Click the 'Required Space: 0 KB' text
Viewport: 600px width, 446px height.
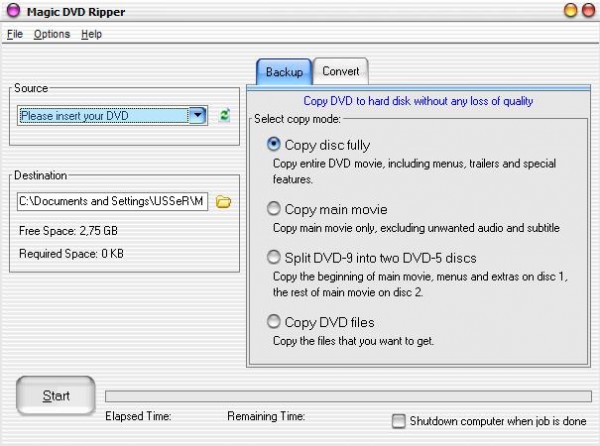[71, 254]
